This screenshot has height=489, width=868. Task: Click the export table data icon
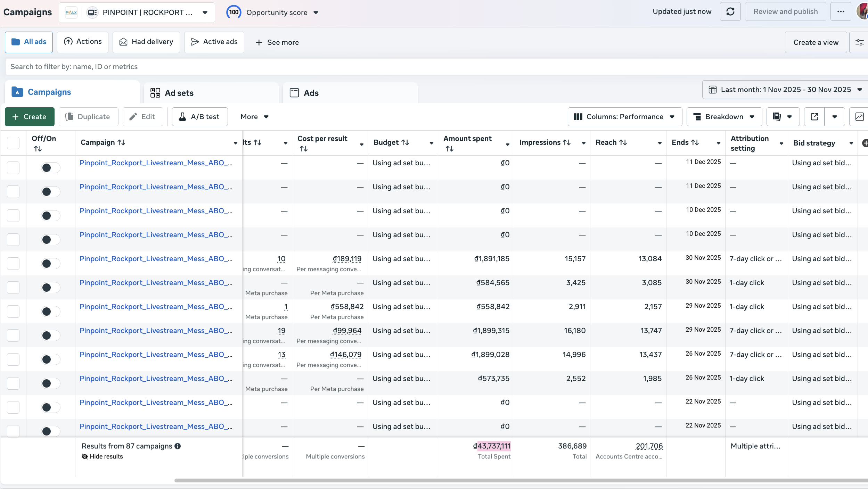click(814, 117)
